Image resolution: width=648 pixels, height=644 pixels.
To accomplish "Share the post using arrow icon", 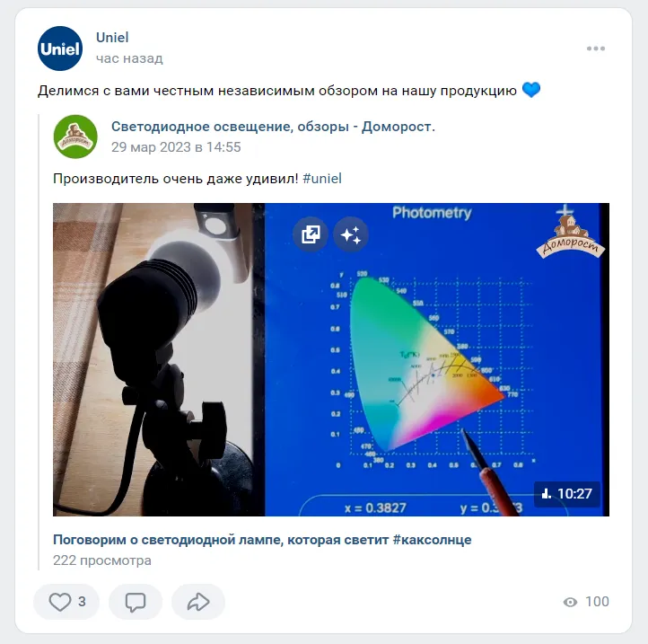I will coord(198,602).
